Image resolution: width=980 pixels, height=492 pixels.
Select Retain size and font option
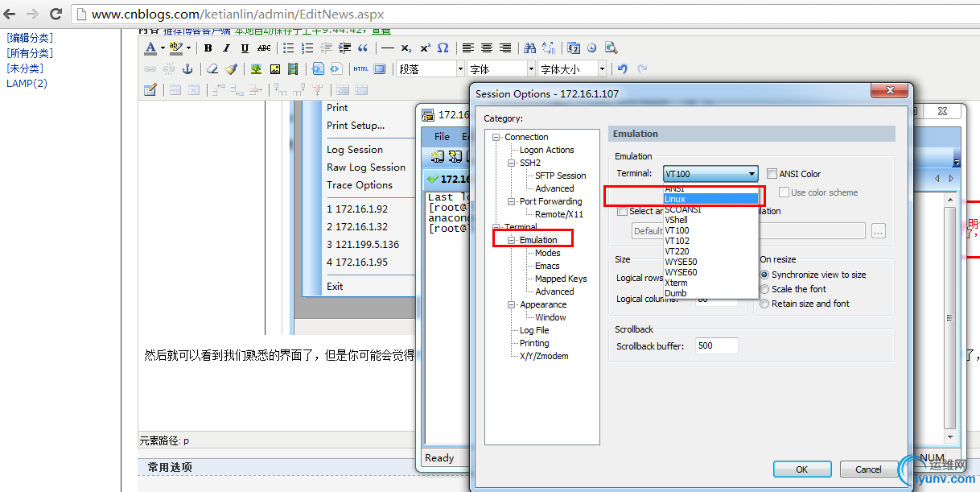[x=764, y=304]
